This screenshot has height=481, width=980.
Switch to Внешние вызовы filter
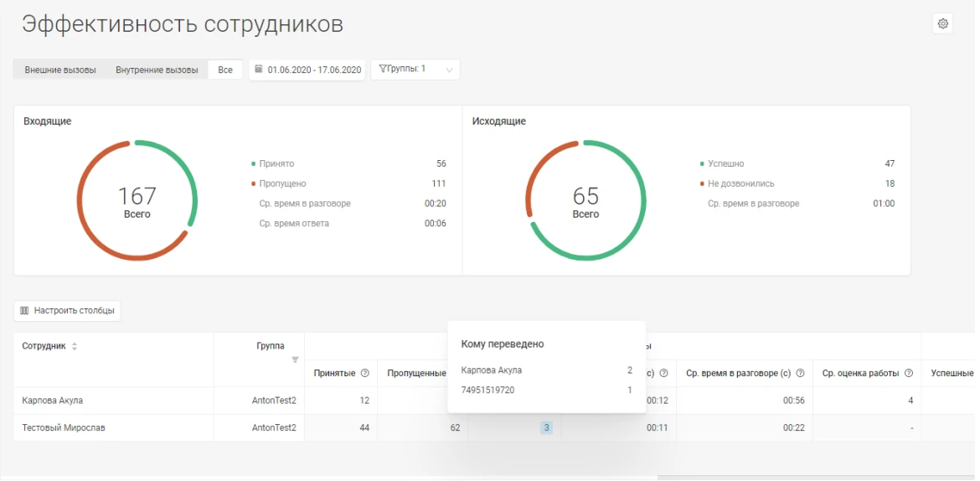[60, 70]
